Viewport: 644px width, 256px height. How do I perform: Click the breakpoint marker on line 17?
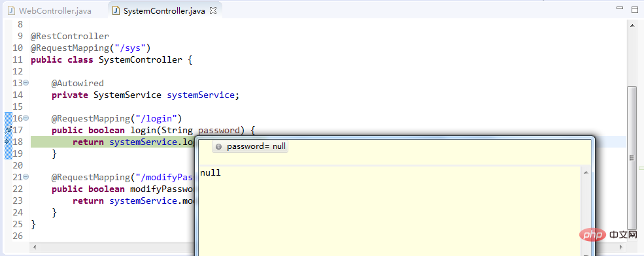tap(8, 130)
